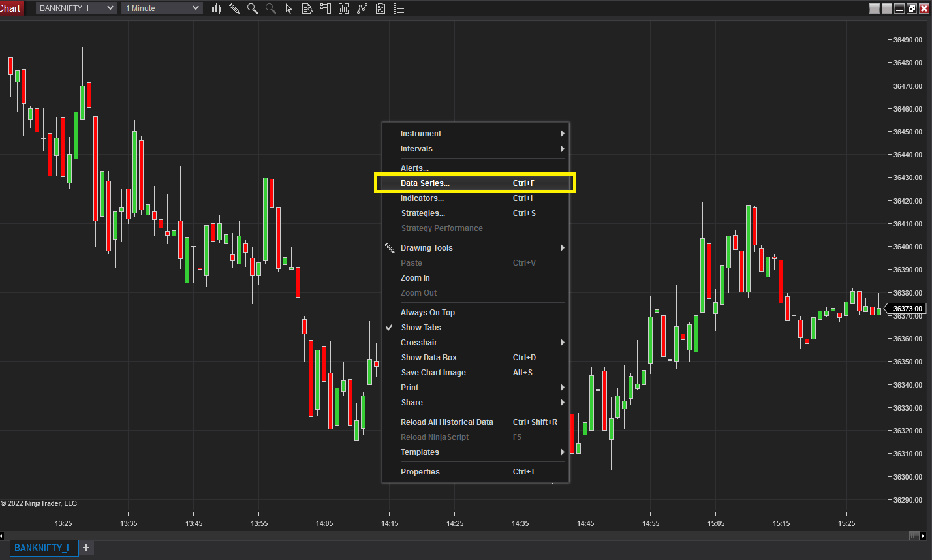This screenshot has width=932, height=560.
Task: Open the chart properties list icon
Action: pos(399,8)
